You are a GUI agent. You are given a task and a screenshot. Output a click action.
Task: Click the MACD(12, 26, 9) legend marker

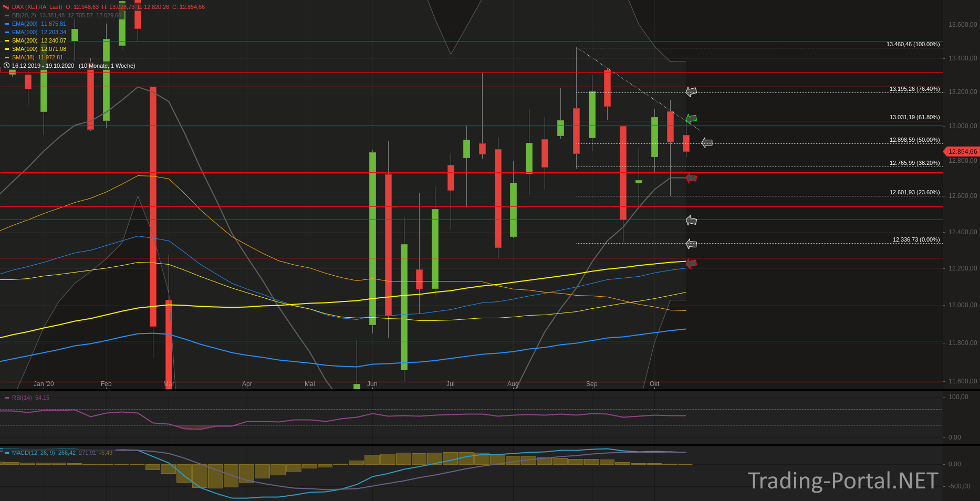pos(7,453)
